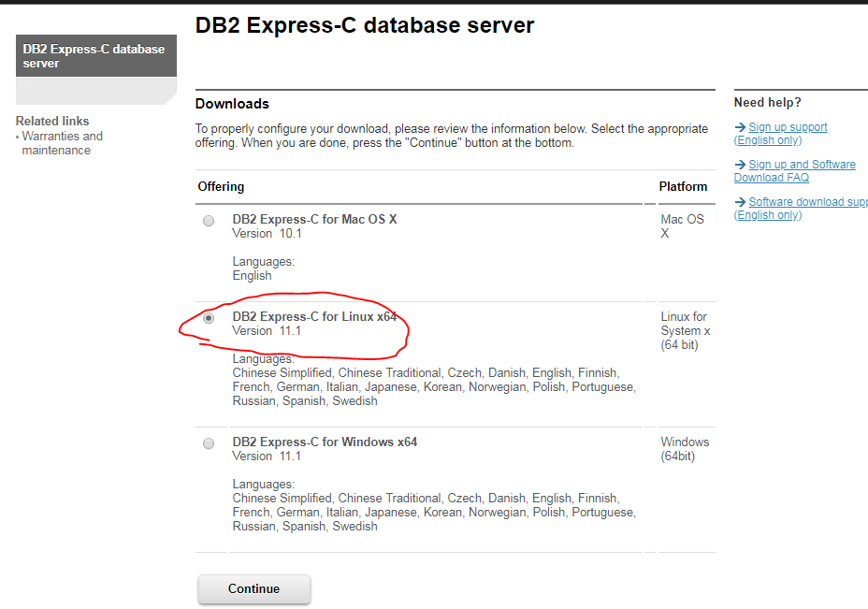Image resolution: width=868 pixels, height=609 pixels.
Task: Select the Mac OS X offering radio button
Action: tap(208, 221)
